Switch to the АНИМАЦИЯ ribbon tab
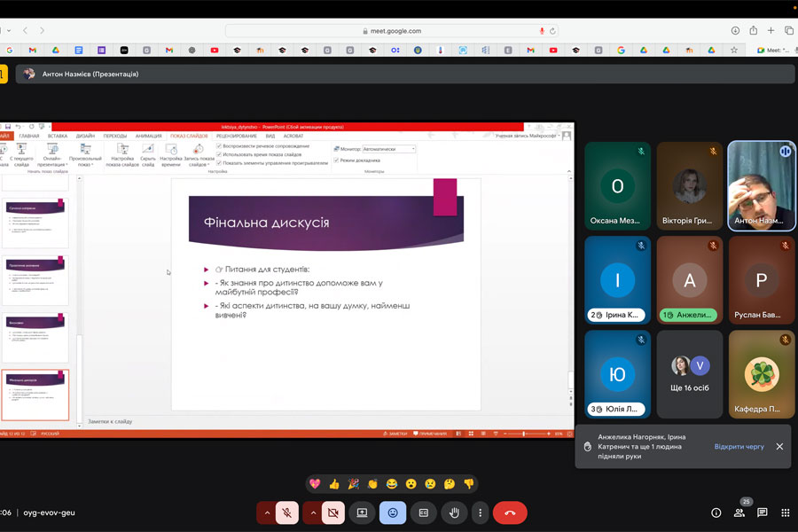Screen dimensions: 798x532 tap(148, 136)
